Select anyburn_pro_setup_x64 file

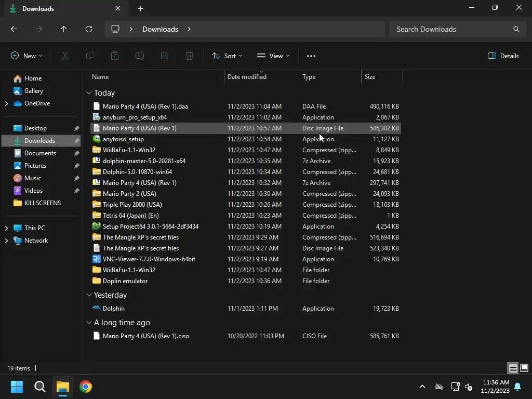[x=246, y=117]
